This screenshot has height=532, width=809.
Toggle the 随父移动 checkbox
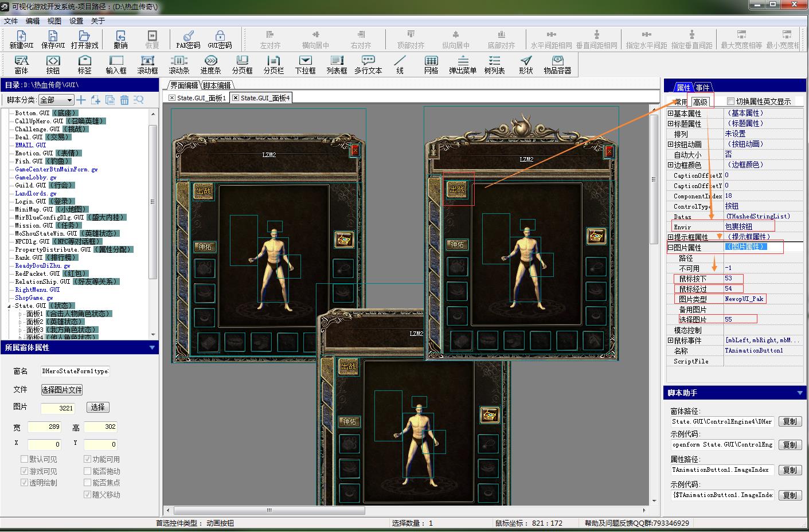point(87,495)
